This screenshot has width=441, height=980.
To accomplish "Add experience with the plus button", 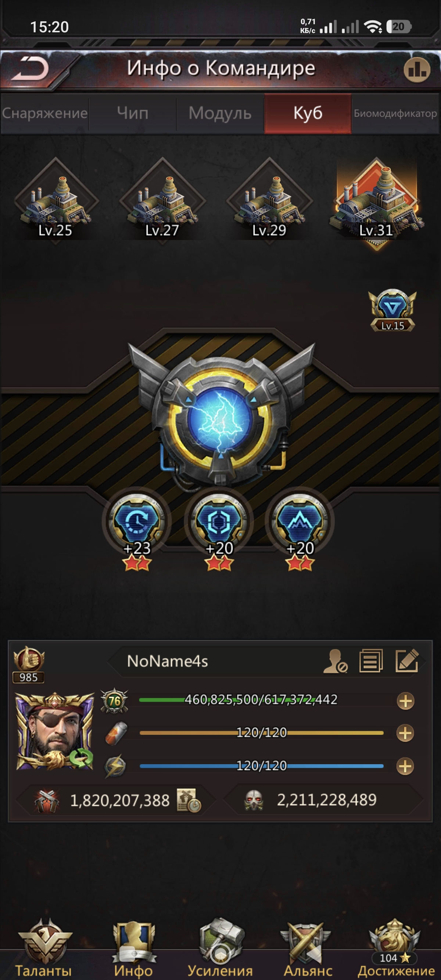I will click(406, 701).
